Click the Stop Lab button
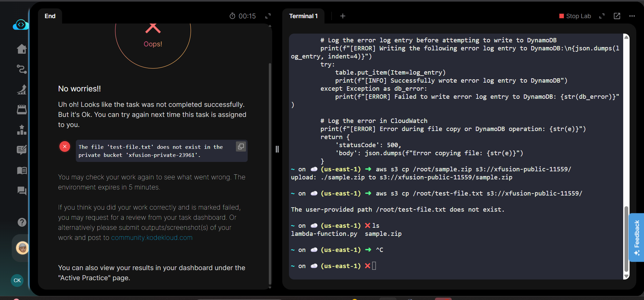Screen dimensions: 644x300 coord(575,16)
